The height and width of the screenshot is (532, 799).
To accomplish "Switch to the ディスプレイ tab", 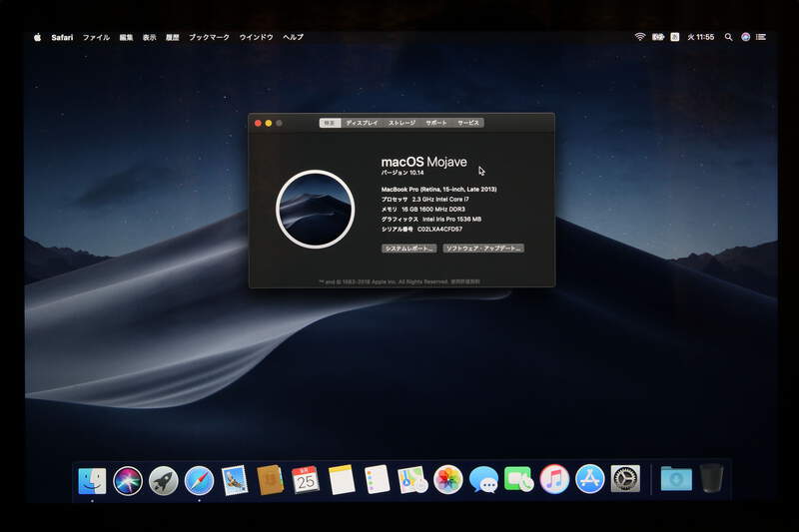I will point(362,123).
